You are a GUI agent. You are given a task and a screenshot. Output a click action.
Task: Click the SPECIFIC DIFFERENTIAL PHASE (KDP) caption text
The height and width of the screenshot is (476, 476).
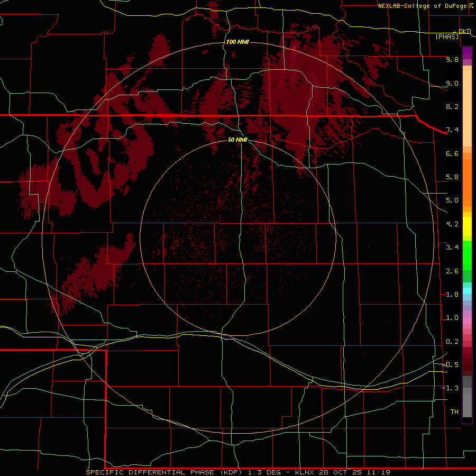165,472
